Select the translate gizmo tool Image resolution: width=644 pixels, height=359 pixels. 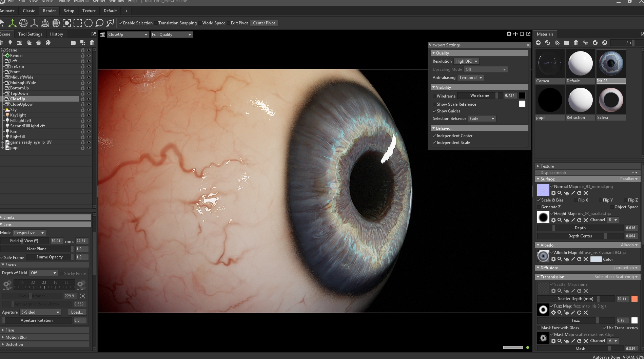click(x=13, y=23)
